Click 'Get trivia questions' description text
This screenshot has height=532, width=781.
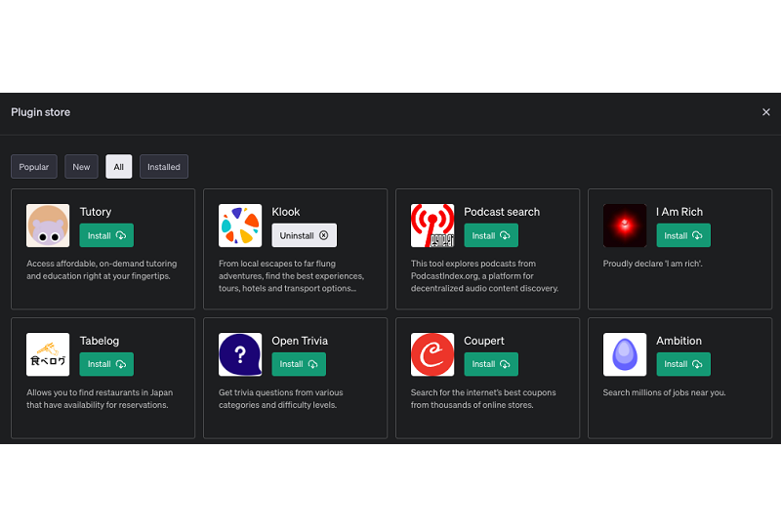(281, 398)
